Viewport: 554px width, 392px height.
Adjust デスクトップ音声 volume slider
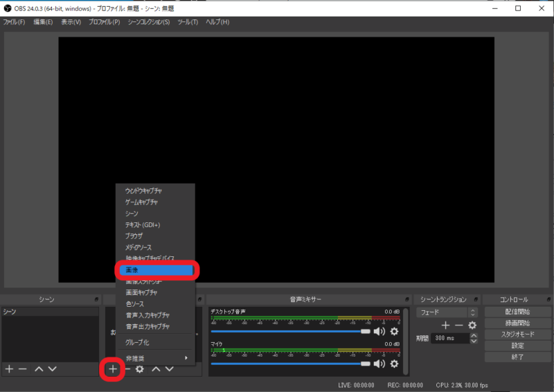(x=290, y=331)
